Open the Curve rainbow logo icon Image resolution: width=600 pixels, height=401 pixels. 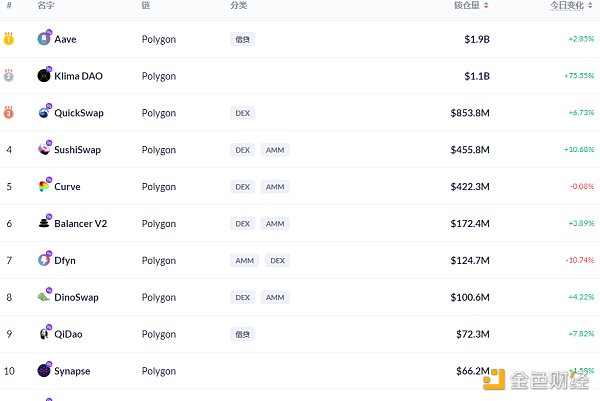click(x=44, y=186)
